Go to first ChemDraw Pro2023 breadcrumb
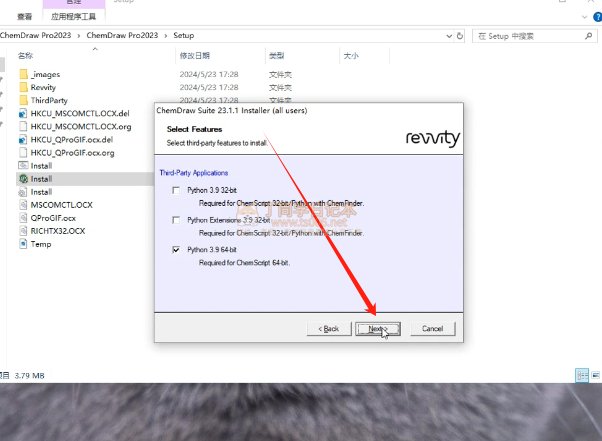The height and width of the screenshot is (441, 602). pos(35,35)
